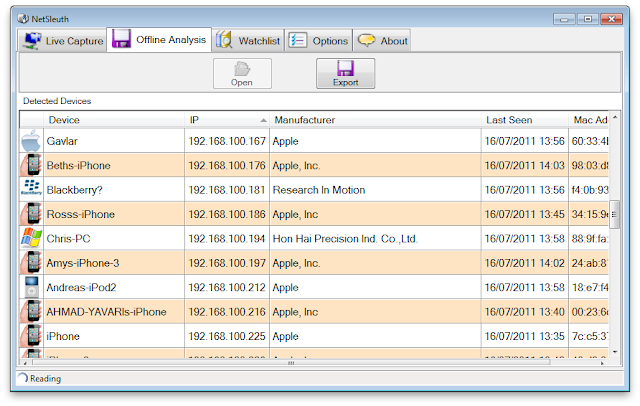Viewport: 640px width, 406px height.
Task: Click the vertical scrollbar thumb in device list
Action: tap(614, 215)
